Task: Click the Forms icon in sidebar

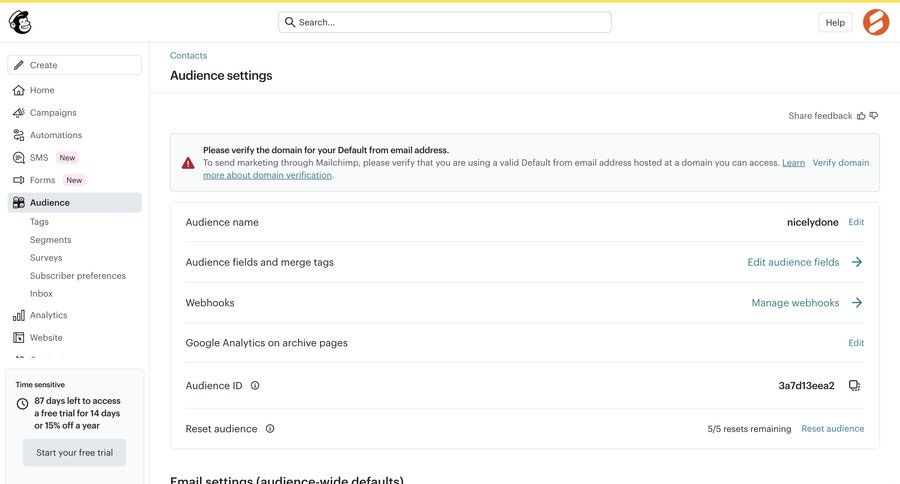Action: (x=19, y=180)
